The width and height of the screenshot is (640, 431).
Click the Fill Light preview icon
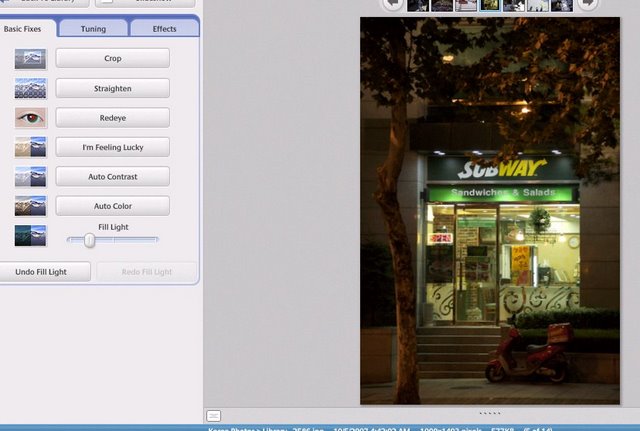pyautogui.click(x=31, y=235)
